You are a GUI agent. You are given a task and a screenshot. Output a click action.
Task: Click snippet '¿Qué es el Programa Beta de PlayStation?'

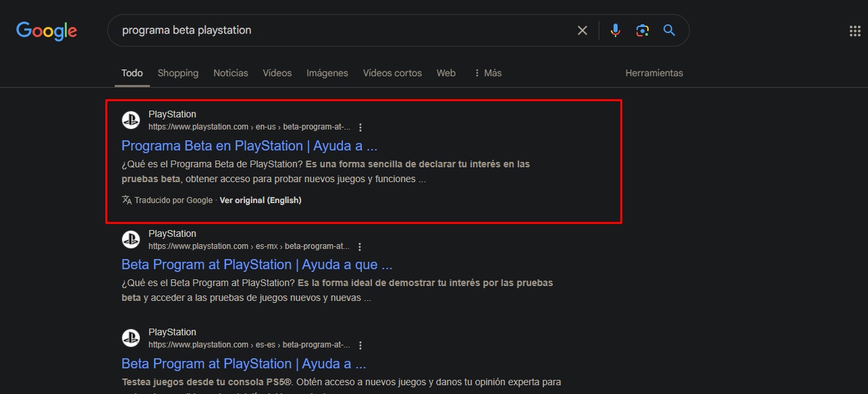212,164
